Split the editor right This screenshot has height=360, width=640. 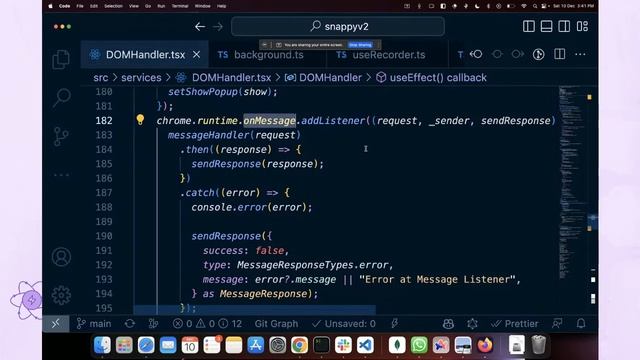pos(560,54)
